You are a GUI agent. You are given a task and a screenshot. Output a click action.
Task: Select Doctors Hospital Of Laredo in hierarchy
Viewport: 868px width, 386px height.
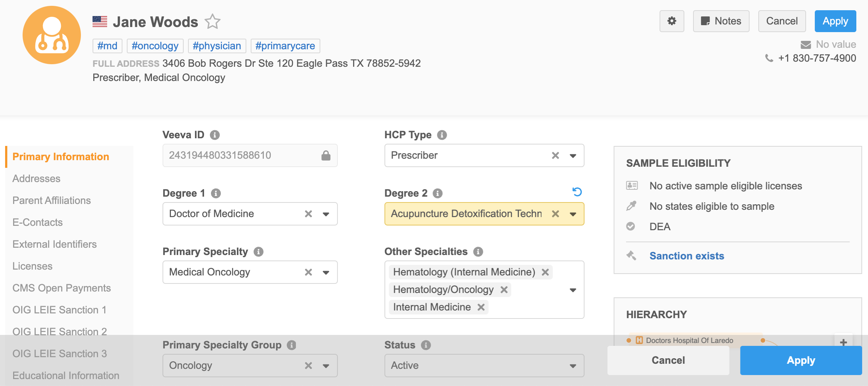[x=689, y=340]
